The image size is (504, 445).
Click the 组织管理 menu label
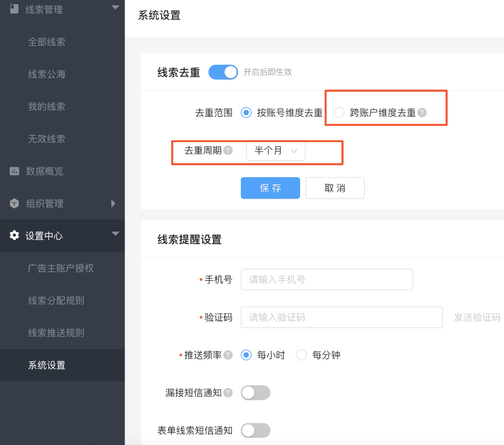click(x=45, y=203)
